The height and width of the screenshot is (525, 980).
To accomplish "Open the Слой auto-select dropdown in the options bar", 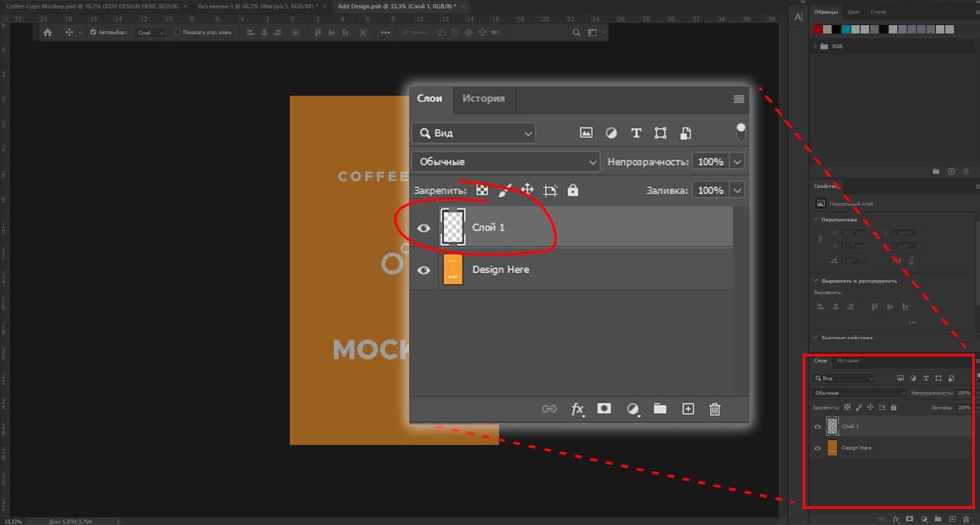I will click(x=151, y=32).
